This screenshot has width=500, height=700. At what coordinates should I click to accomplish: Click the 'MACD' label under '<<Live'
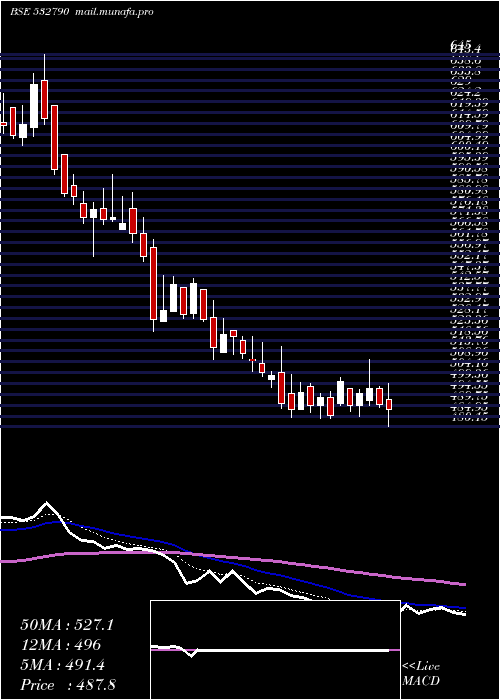click(421, 681)
